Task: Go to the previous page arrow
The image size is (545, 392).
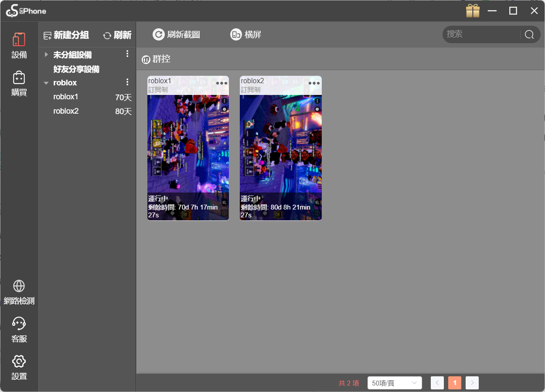Action: [437, 383]
